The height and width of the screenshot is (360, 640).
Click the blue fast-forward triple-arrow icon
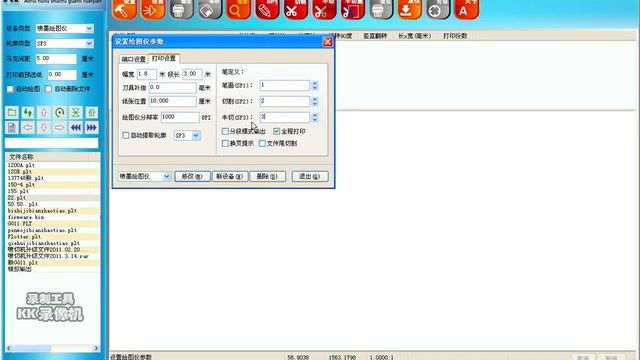[91, 128]
